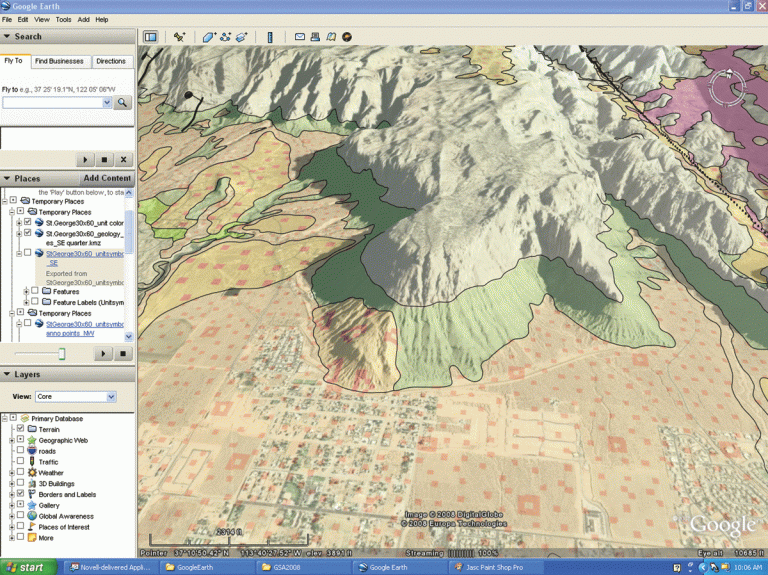
Task: Enable the Weather layer checkbox
Action: [20, 472]
